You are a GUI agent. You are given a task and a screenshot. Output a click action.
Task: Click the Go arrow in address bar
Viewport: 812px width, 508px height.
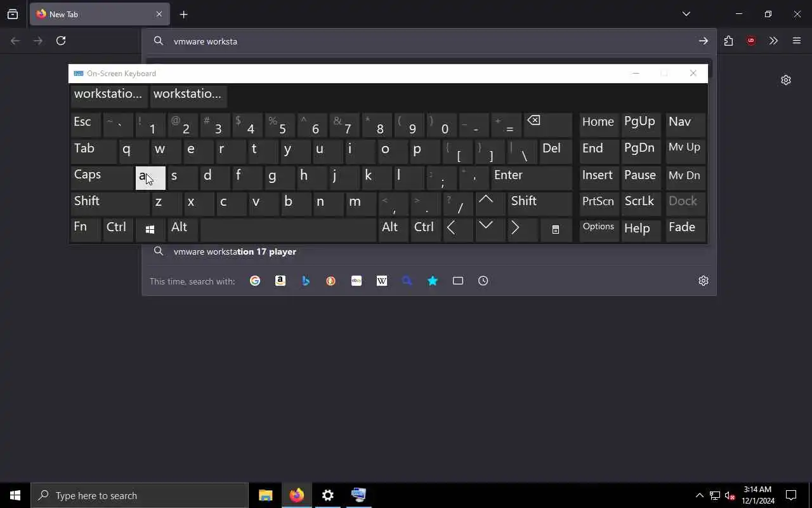[704, 41]
